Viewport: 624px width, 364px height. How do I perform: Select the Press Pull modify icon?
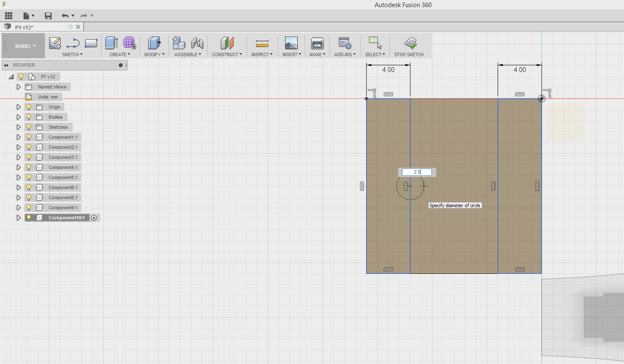pos(154,43)
